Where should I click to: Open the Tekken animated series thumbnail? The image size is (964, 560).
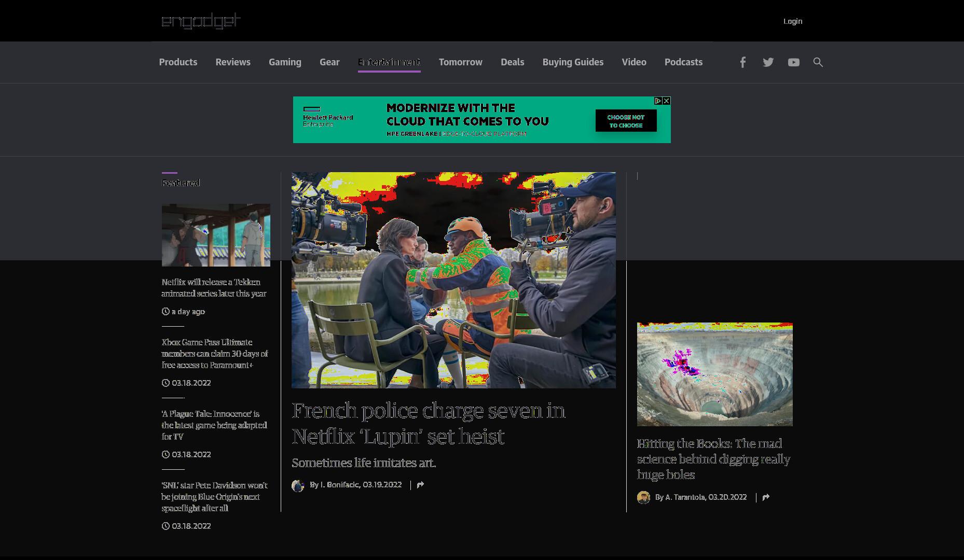[x=216, y=235]
